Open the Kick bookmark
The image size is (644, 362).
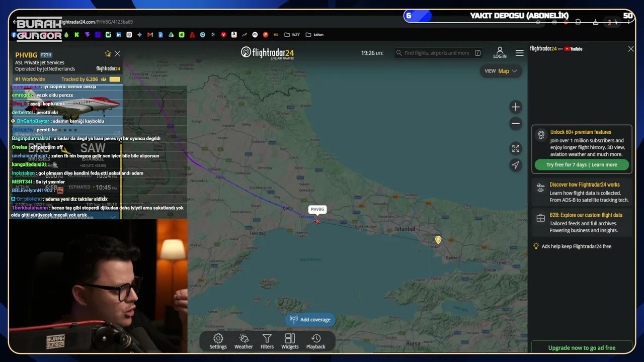point(76,35)
